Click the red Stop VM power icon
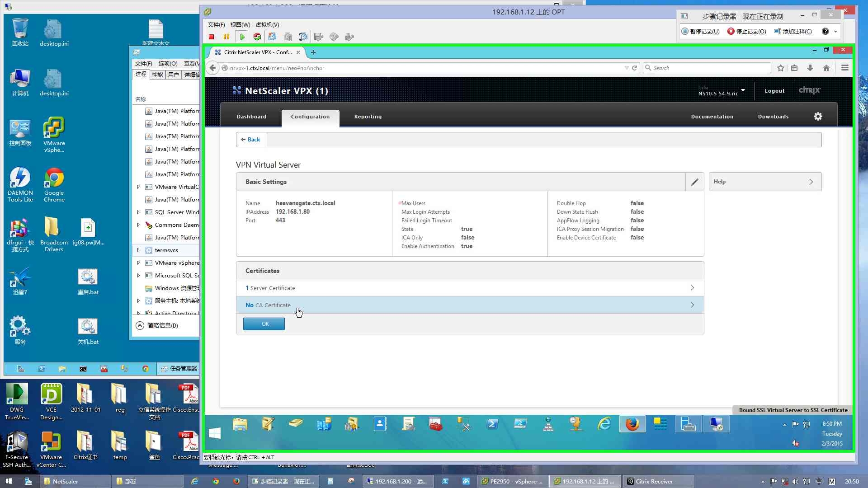The height and width of the screenshot is (488, 868). click(211, 37)
